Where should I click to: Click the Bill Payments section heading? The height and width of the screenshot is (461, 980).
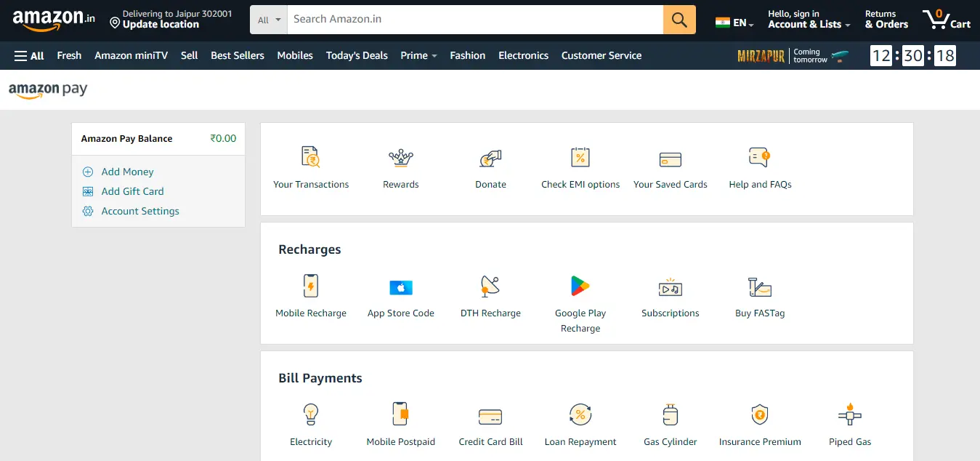(x=320, y=378)
